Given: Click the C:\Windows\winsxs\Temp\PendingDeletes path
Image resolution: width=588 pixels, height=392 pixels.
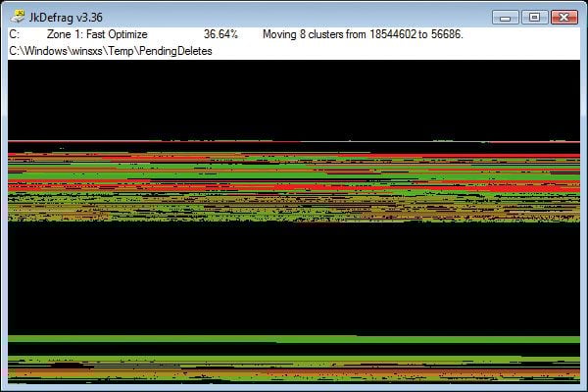Looking at the screenshot, I should tap(111, 51).
